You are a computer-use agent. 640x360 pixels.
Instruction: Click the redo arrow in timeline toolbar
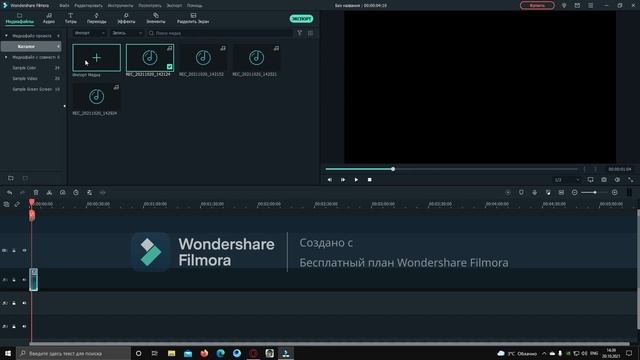(x=22, y=192)
